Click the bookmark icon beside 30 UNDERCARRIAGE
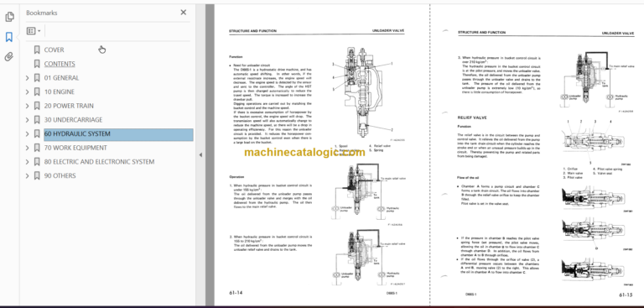This screenshot has width=644, height=308. pyautogui.click(x=37, y=120)
